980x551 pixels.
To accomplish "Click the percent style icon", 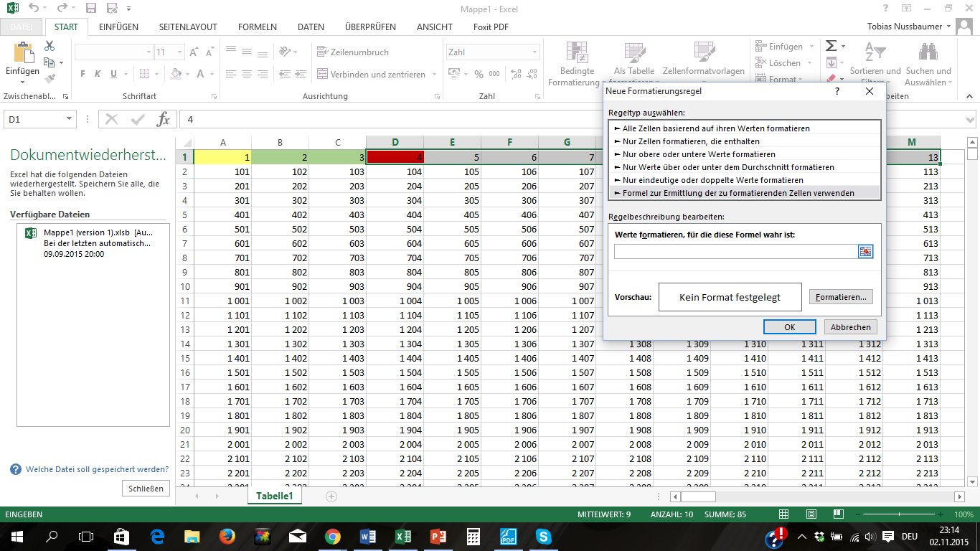I will (x=478, y=74).
